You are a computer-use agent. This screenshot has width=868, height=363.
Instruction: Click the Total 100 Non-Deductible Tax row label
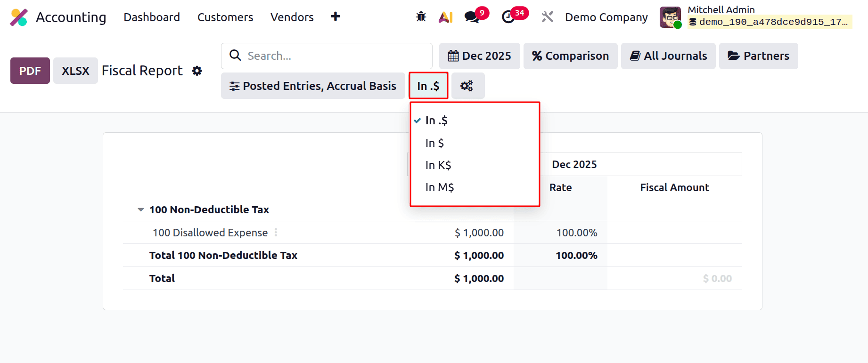tap(223, 255)
